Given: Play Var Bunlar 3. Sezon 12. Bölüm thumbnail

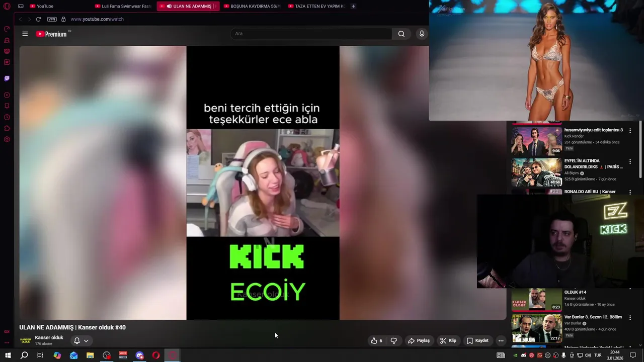Looking at the screenshot, I should tap(537, 328).
